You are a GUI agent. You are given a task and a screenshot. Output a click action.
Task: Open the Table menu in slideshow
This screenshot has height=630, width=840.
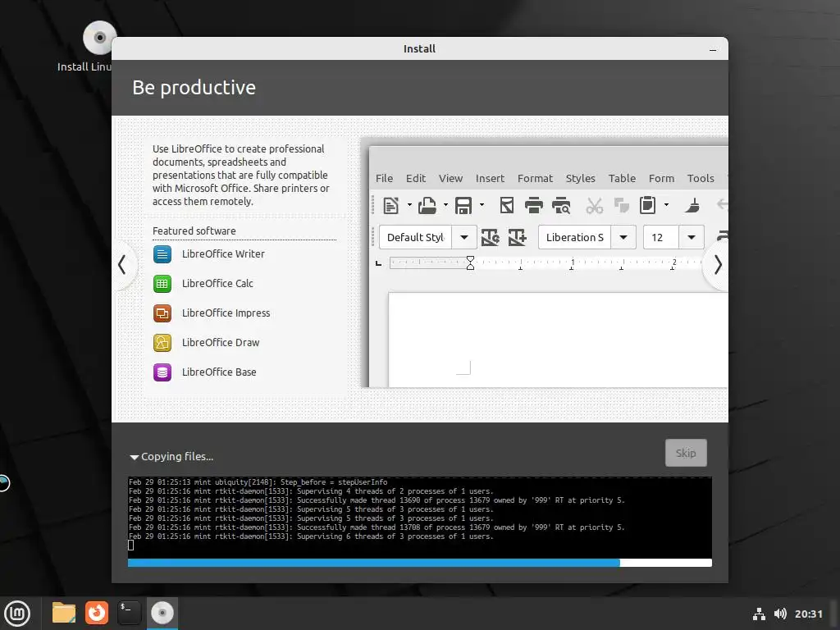tap(622, 178)
